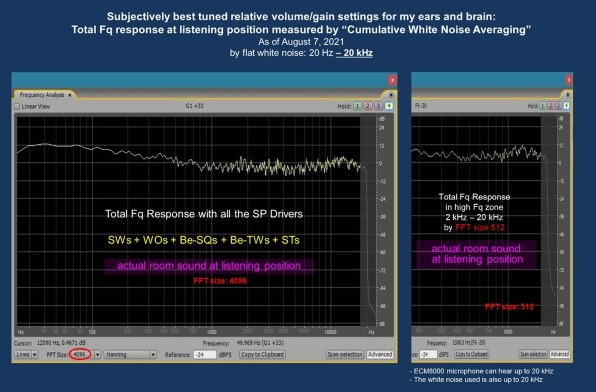596x392 pixels.
Task: Click the 100 Hz axis label in left graph
Action: coord(92,332)
